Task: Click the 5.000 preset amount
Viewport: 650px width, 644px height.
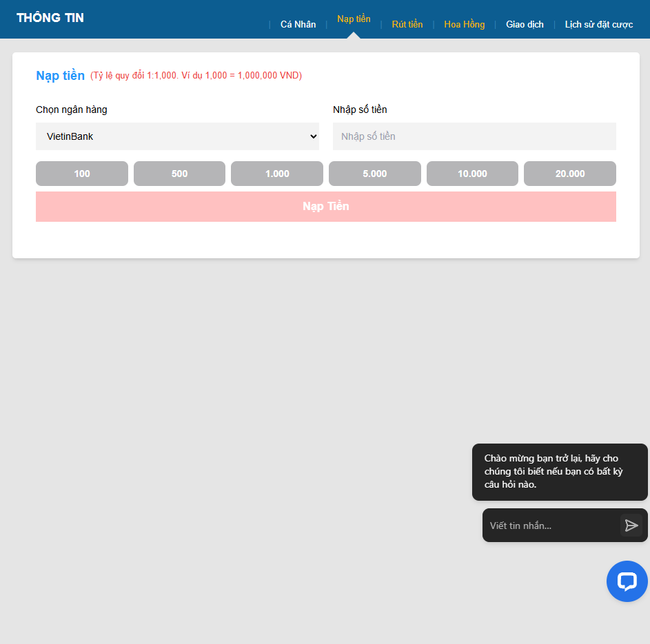Action: click(x=374, y=174)
